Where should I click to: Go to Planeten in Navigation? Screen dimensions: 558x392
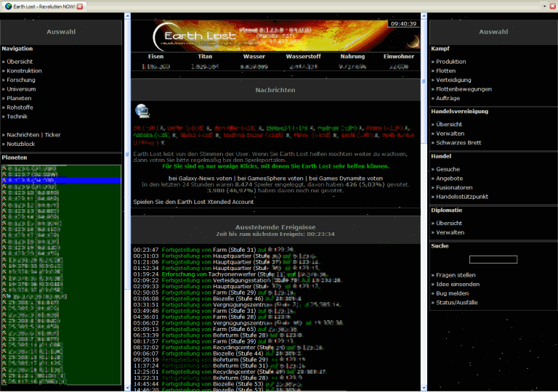(19, 98)
